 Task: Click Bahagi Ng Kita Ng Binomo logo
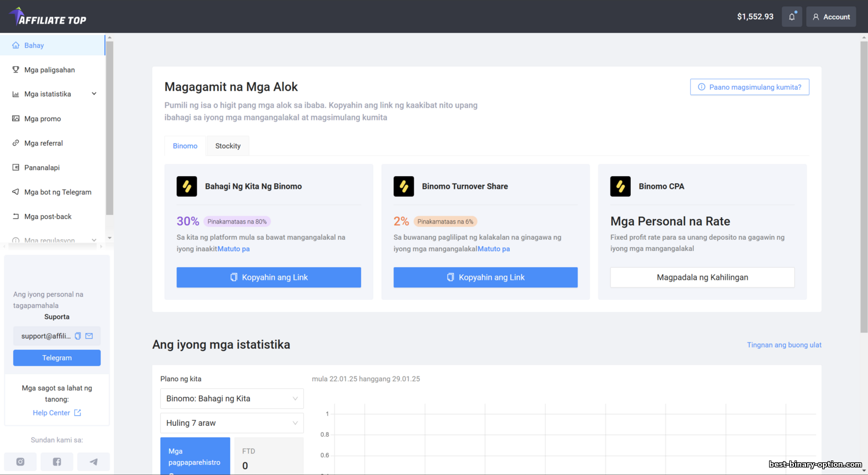(187, 187)
